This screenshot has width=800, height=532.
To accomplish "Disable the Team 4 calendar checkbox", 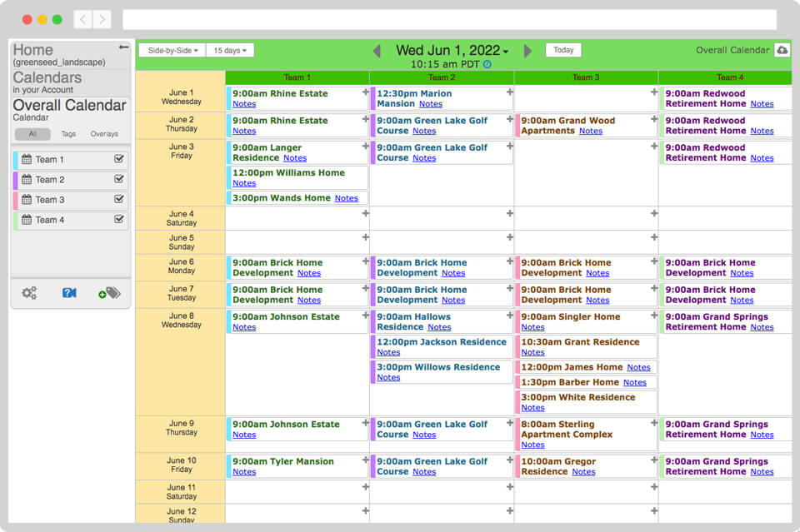I will (119, 220).
